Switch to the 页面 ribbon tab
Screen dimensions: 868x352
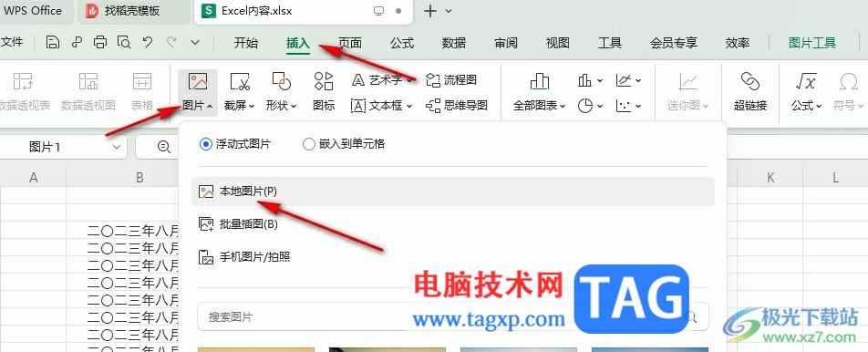350,43
